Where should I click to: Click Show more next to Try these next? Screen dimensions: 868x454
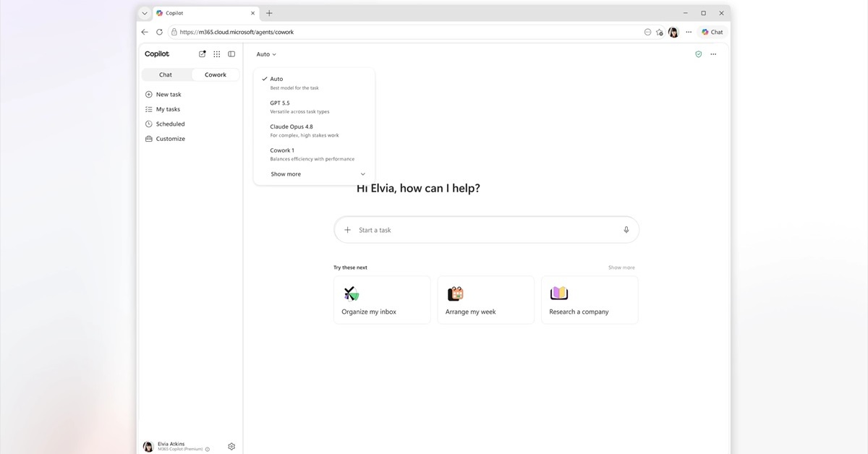click(x=621, y=267)
